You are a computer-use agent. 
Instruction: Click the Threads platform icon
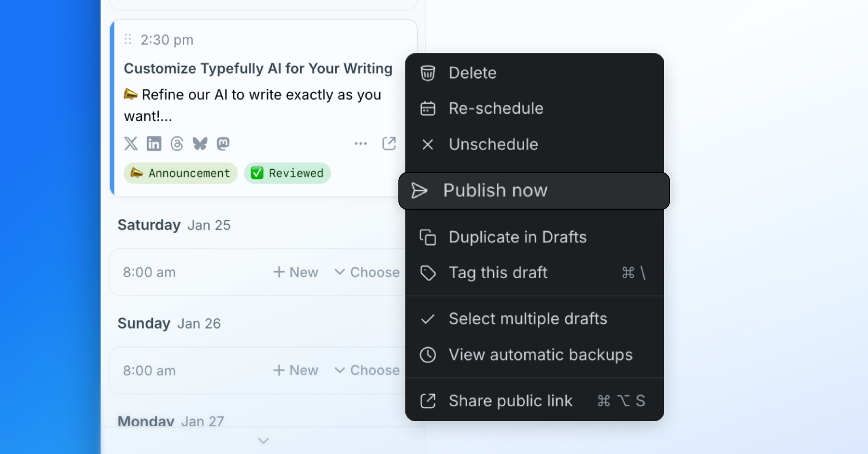pyautogui.click(x=177, y=144)
